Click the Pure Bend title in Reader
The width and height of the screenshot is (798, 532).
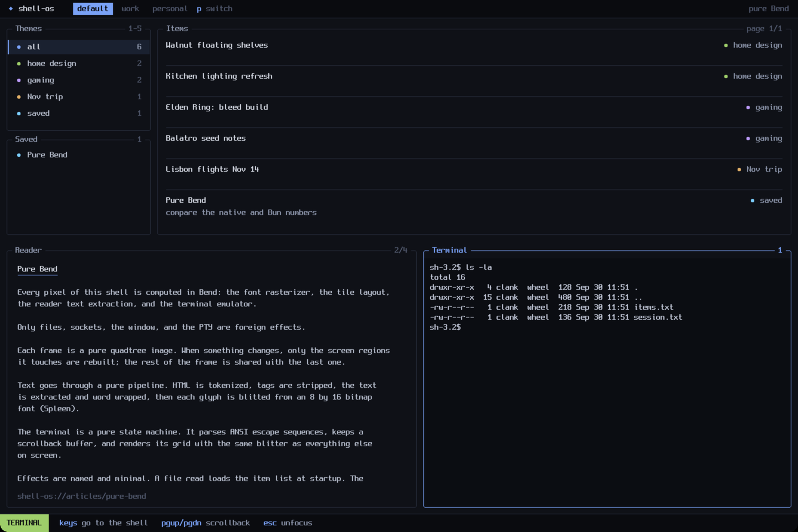tap(37, 269)
